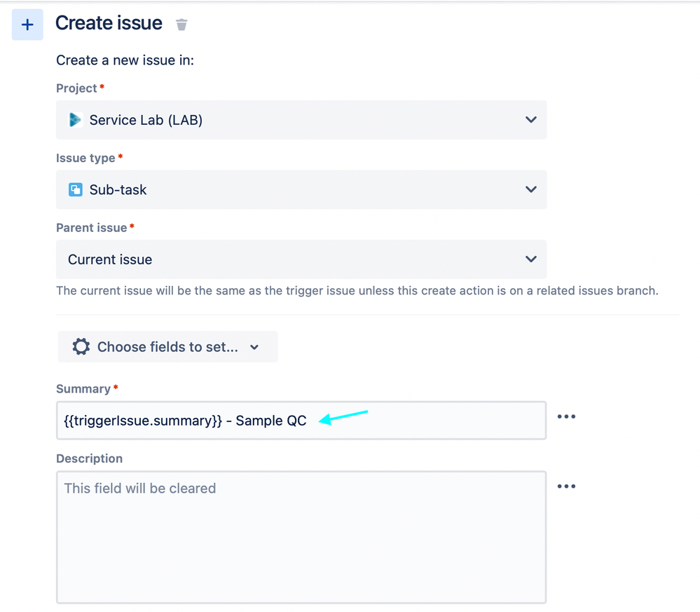
Task: Click the blue plus icon beside Create issue
Action: pos(27,25)
